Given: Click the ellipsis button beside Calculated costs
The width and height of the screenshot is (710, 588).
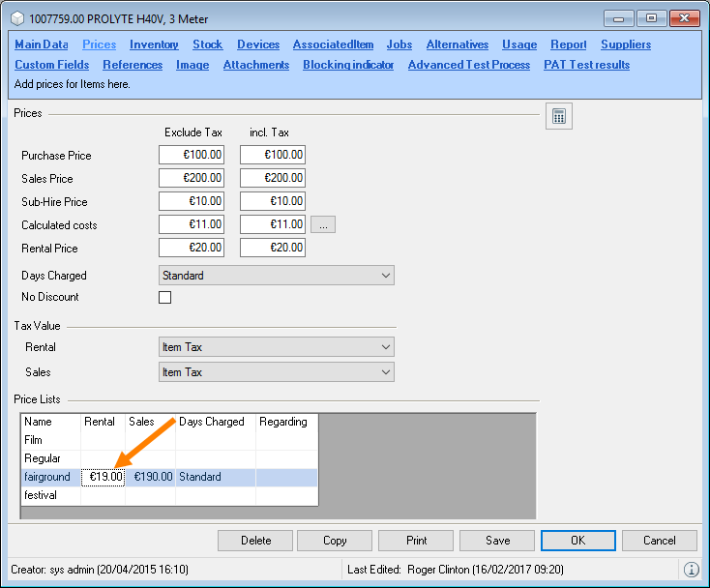Looking at the screenshot, I should (x=324, y=224).
